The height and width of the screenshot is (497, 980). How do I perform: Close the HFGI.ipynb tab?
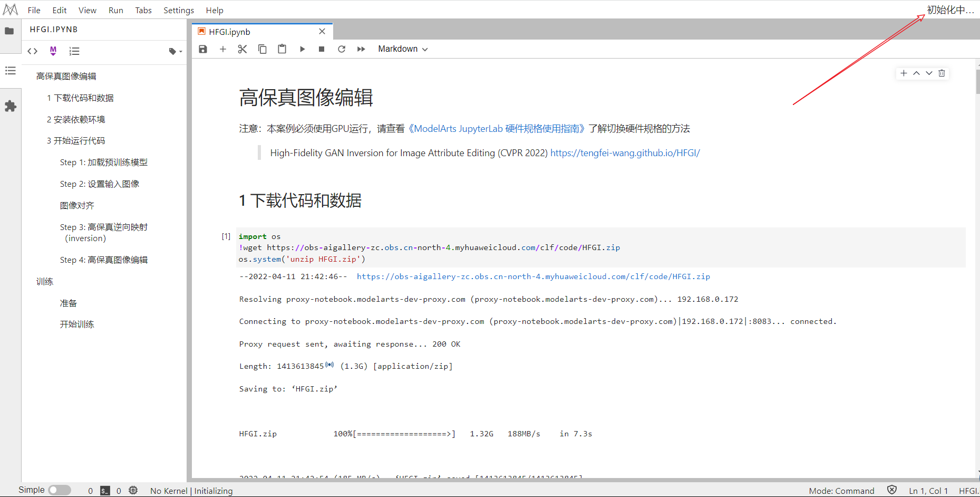point(322,32)
